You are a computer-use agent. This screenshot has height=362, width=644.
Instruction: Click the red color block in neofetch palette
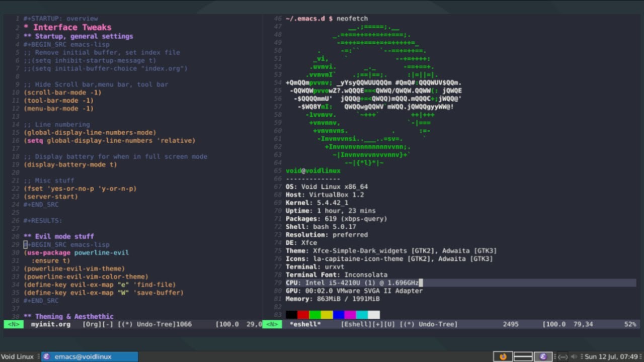coord(303,315)
